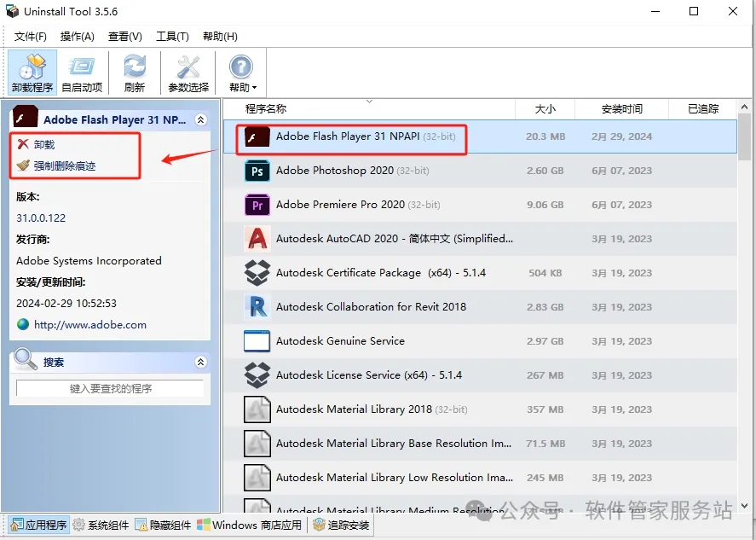Select Adobe Photoshop 2020 row

pos(480,171)
